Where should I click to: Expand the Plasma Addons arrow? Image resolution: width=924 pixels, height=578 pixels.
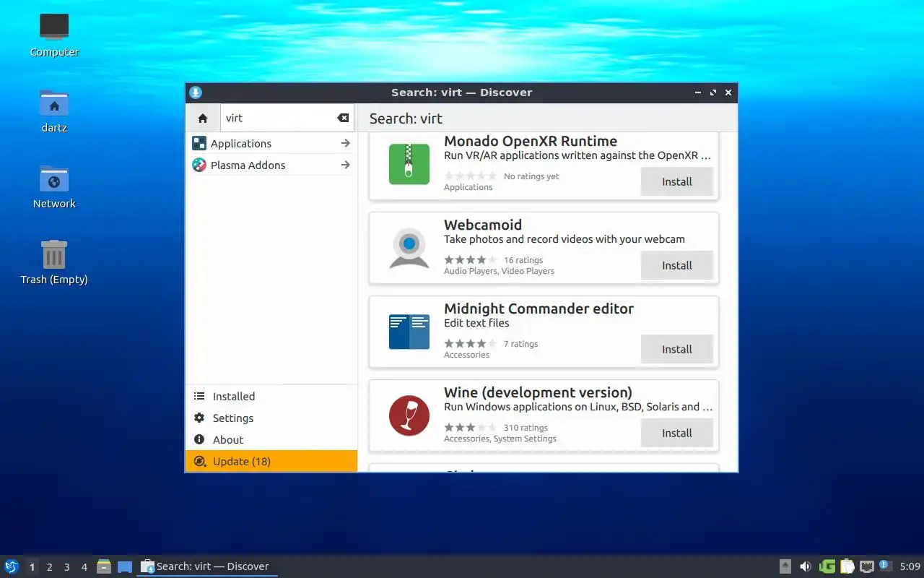[x=346, y=165]
